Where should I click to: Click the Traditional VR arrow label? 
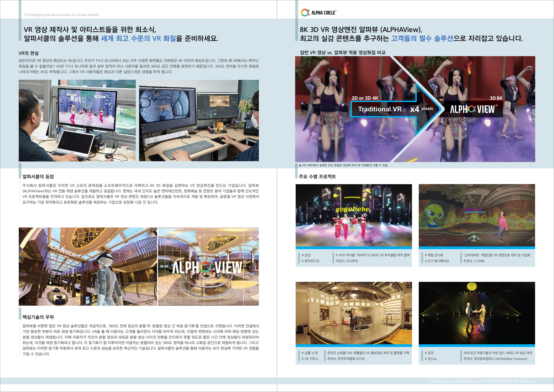click(380, 109)
